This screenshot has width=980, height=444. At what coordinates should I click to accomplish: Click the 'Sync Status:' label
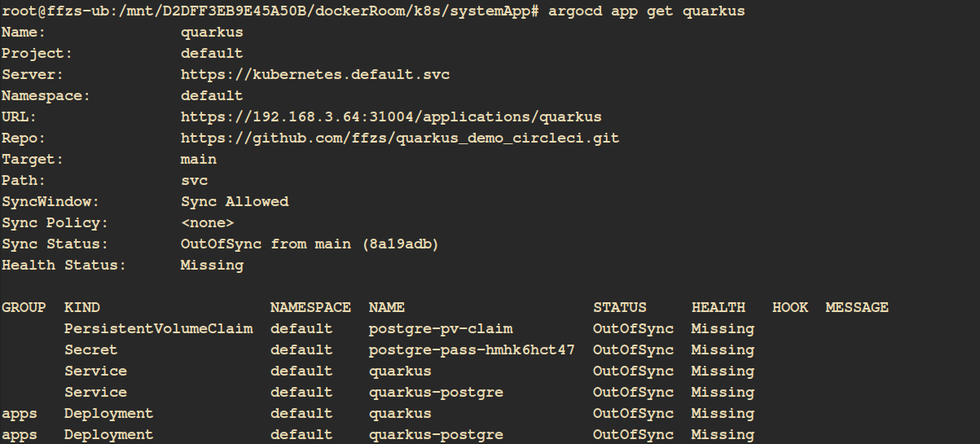coord(55,244)
